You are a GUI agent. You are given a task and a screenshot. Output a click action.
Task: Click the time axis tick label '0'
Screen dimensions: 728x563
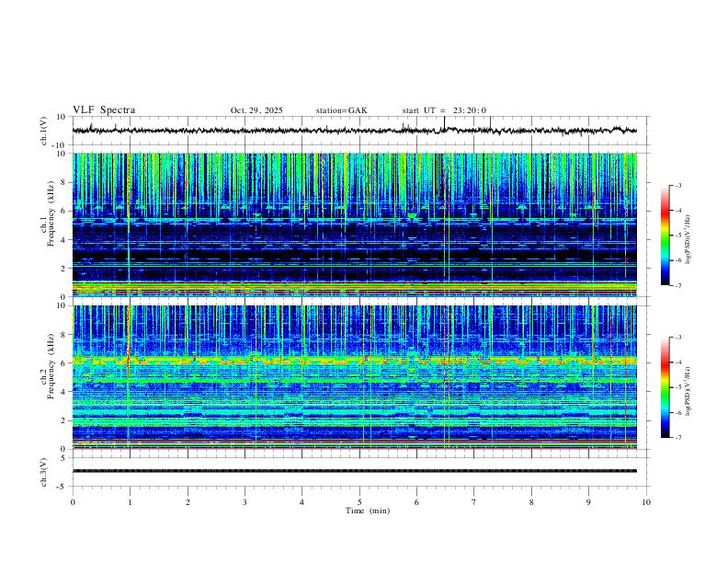pyautogui.click(x=73, y=502)
